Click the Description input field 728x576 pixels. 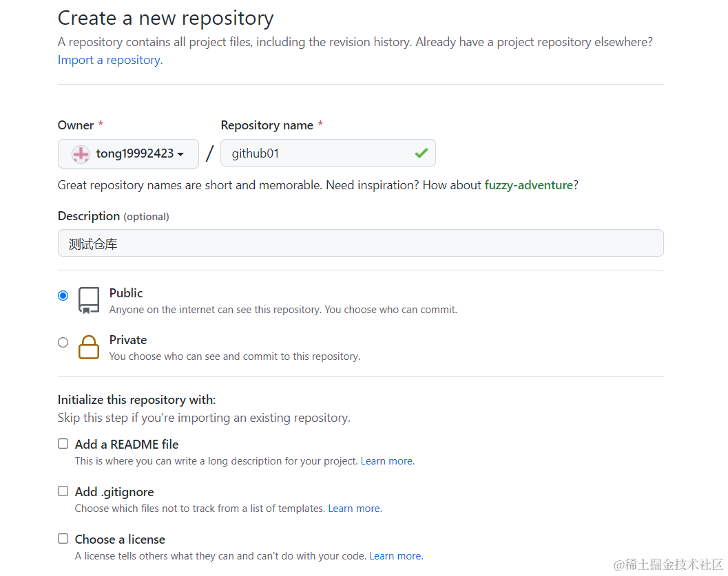coord(361,243)
